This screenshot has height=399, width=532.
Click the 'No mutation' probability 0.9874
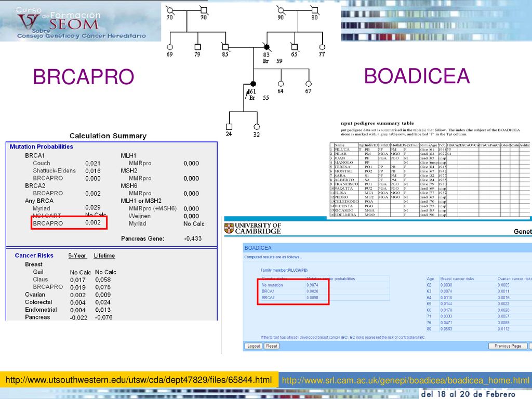312,285
